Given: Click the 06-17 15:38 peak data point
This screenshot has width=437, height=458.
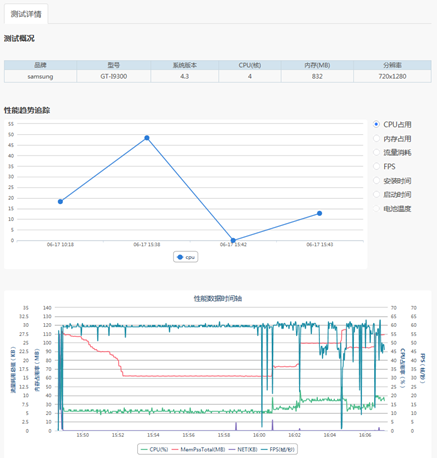Looking at the screenshot, I should coord(147,138).
